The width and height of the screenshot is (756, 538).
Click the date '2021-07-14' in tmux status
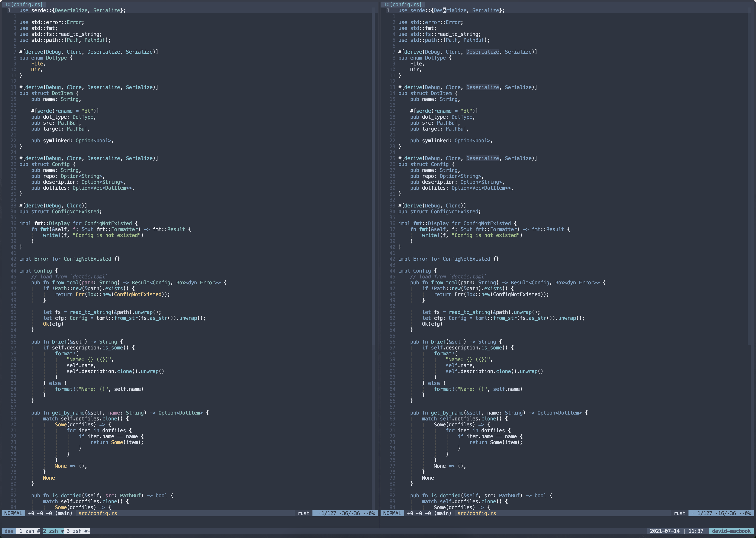(664, 531)
